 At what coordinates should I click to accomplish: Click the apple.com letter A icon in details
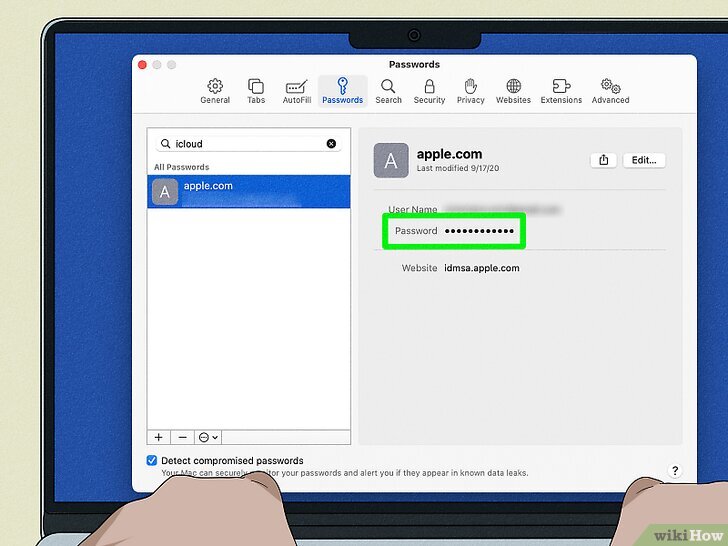(x=391, y=161)
